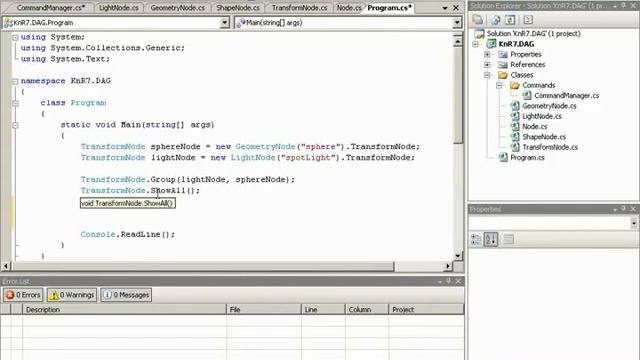The width and height of the screenshot is (640, 360).
Task: Collapse the using directives region
Action: [x=15, y=37]
